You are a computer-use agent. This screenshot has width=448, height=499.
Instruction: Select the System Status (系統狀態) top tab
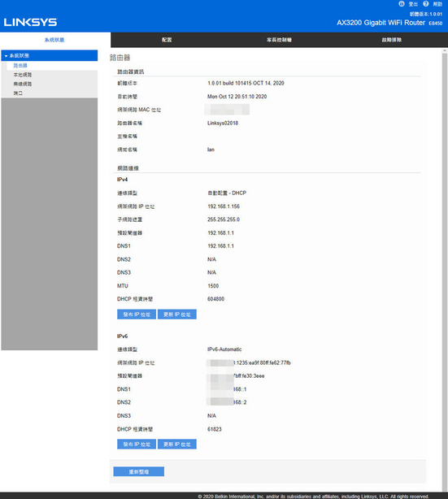click(54, 40)
